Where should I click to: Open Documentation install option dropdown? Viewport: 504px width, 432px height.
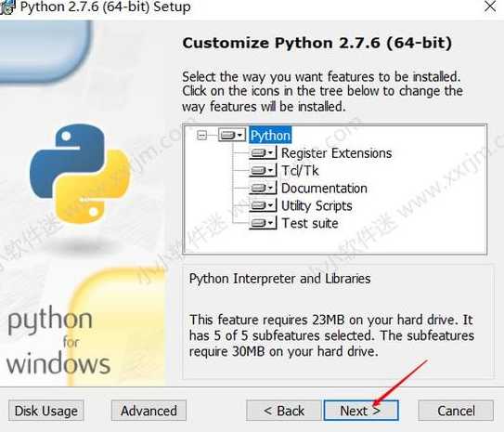coord(263,188)
